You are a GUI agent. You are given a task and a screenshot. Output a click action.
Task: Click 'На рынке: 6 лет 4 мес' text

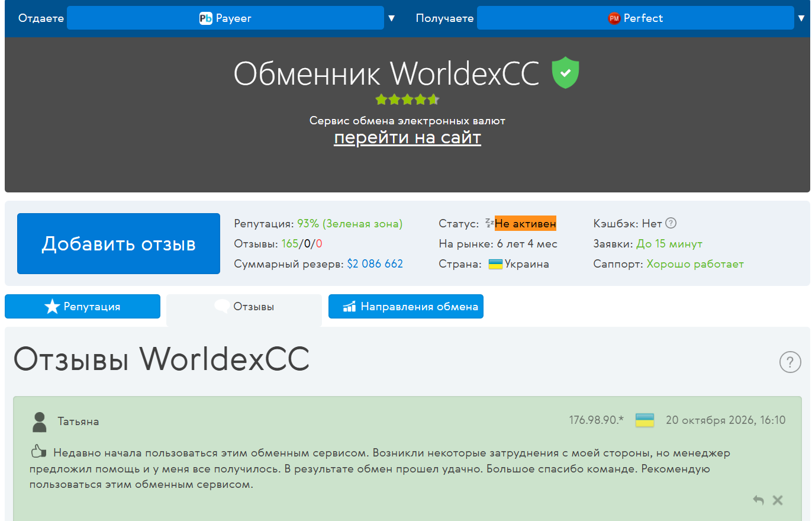tap(498, 244)
